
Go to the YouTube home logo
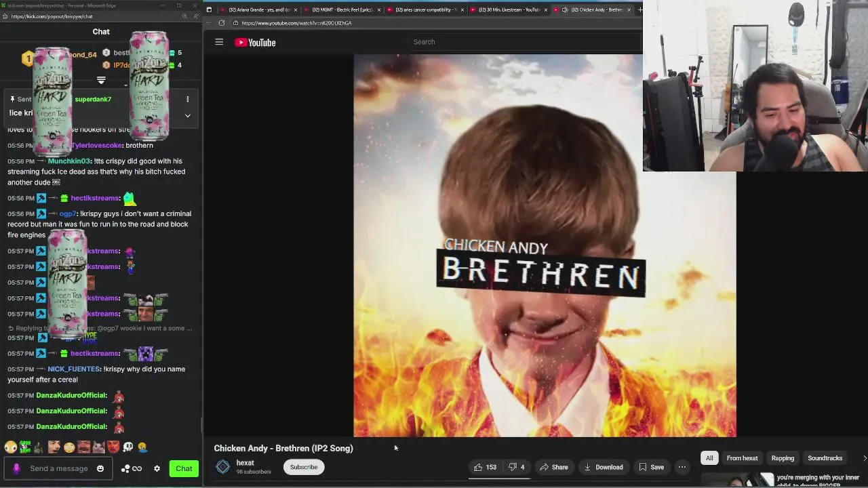pyautogui.click(x=255, y=42)
